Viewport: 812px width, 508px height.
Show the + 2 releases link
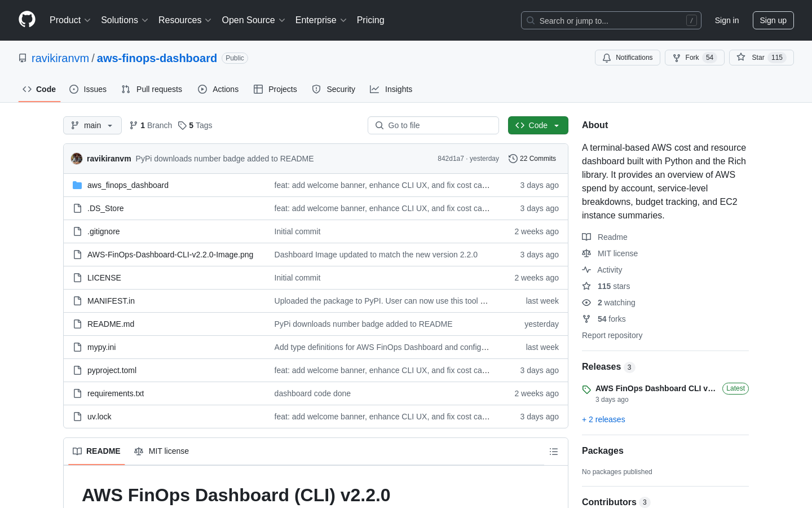pyautogui.click(x=603, y=419)
